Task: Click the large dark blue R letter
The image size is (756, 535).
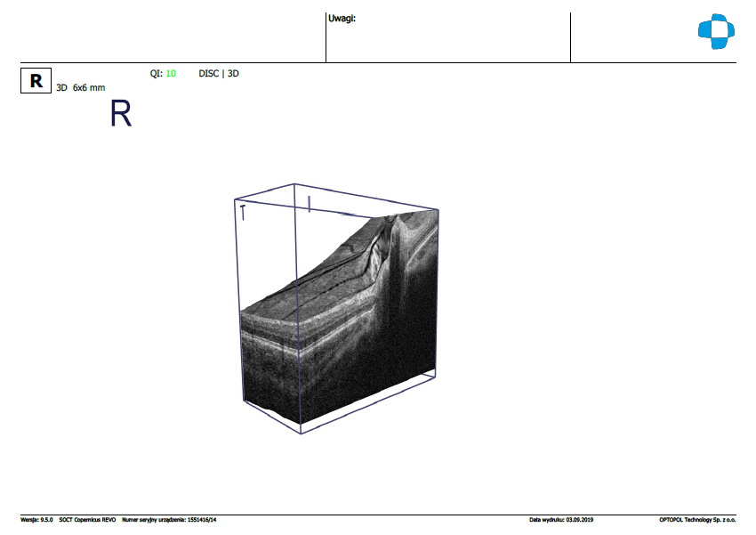Action: point(121,113)
